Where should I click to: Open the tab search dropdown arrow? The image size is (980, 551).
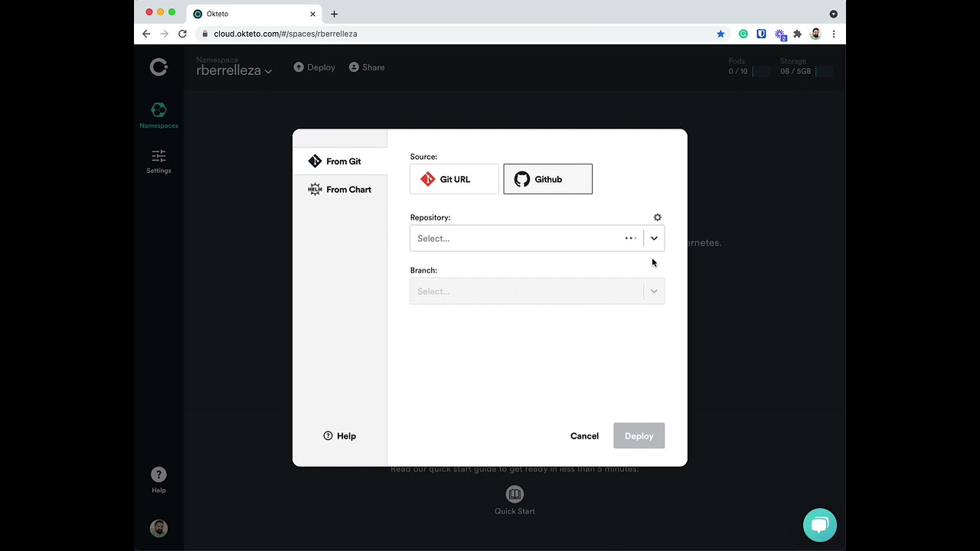point(833,14)
